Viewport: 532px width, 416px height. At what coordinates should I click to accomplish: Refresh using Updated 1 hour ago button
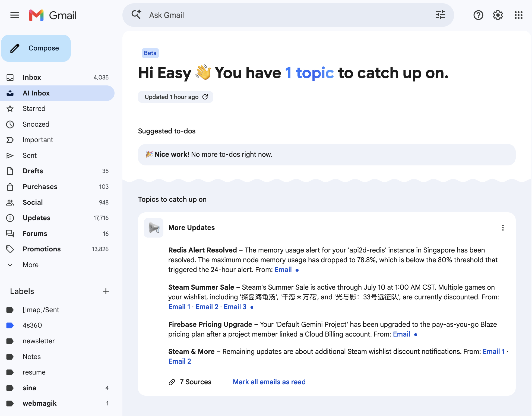pos(176,97)
